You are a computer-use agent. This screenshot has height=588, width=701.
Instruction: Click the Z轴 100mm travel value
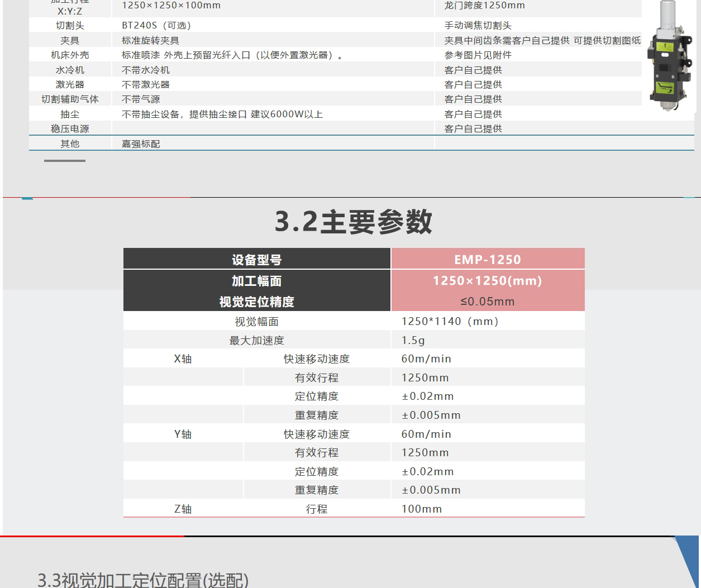click(x=422, y=509)
